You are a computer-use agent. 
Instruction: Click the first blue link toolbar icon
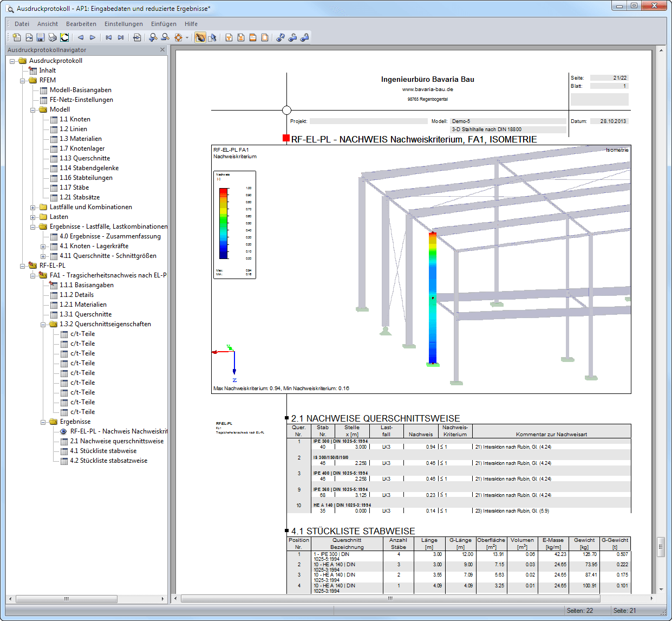pyautogui.click(x=280, y=37)
